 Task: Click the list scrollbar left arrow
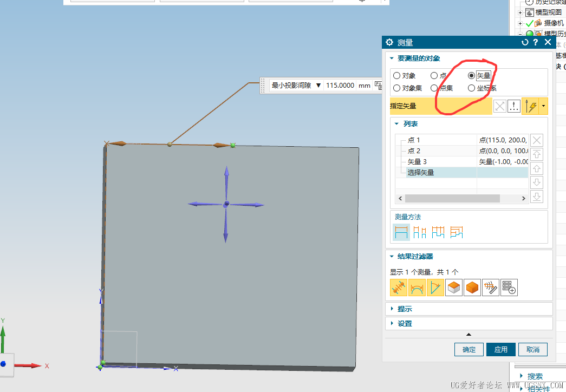[x=400, y=199]
